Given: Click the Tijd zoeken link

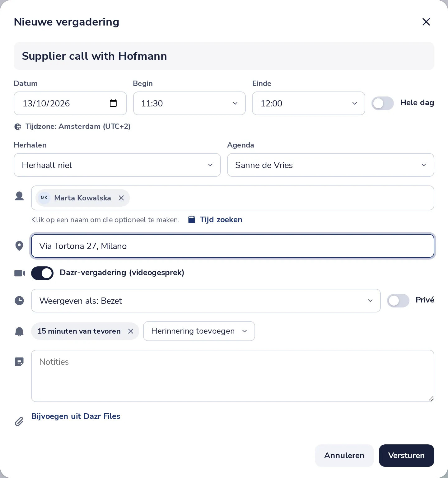Looking at the screenshot, I should click(x=221, y=220).
